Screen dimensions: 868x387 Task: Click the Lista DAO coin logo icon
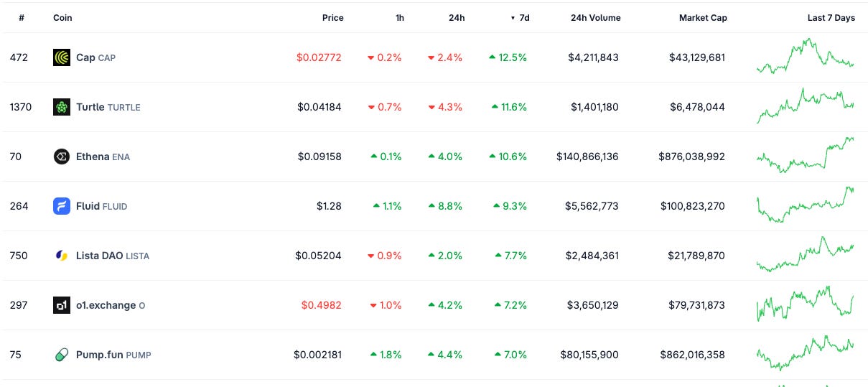[x=62, y=256]
